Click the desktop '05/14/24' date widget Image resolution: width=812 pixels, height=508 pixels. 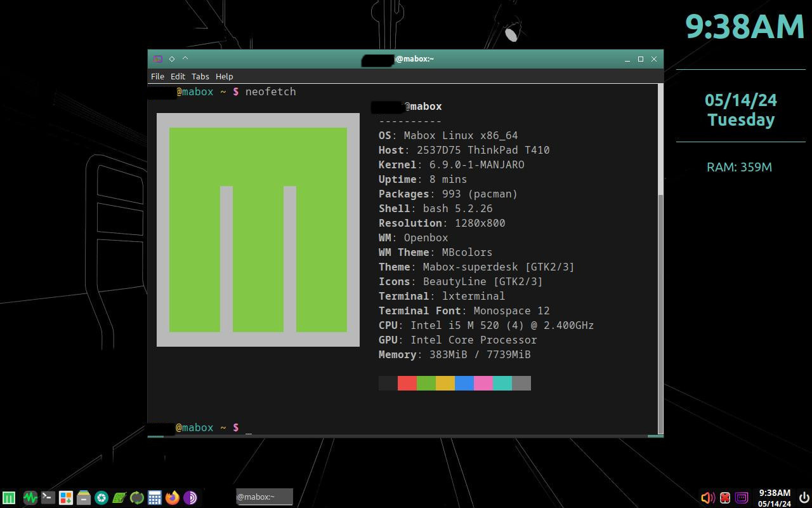(x=740, y=100)
